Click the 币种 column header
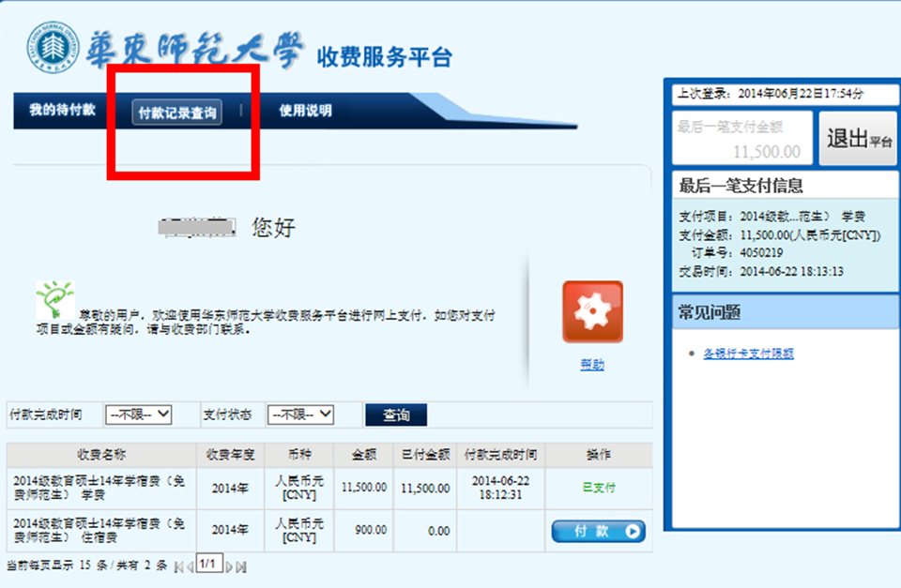This screenshot has height=588, width=901. (299, 455)
